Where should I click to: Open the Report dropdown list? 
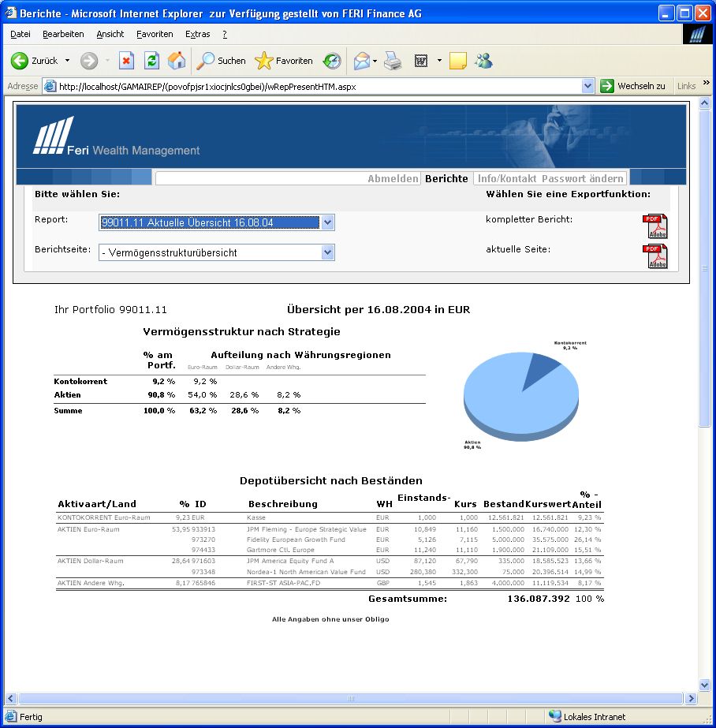point(327,222)
